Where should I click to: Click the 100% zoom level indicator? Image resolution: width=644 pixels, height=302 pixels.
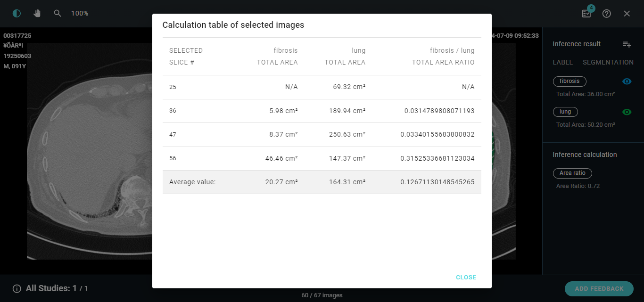(80, 13)
